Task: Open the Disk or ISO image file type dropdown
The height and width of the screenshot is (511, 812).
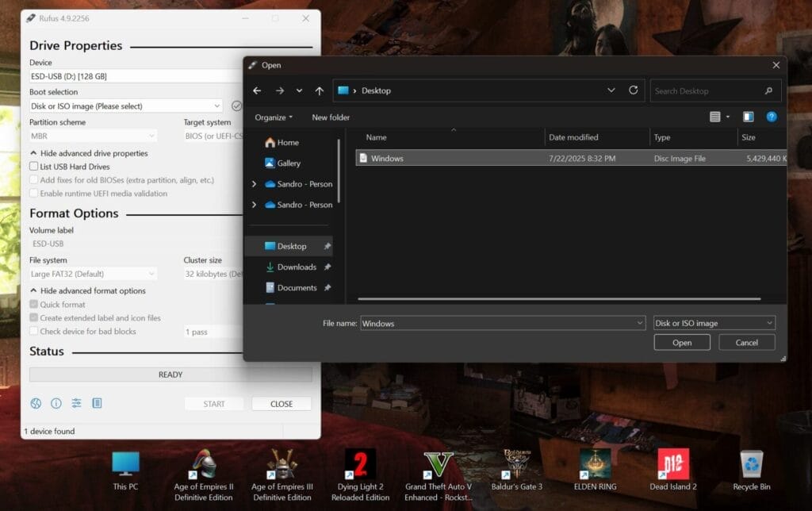Action: click(x=714, y=323)
